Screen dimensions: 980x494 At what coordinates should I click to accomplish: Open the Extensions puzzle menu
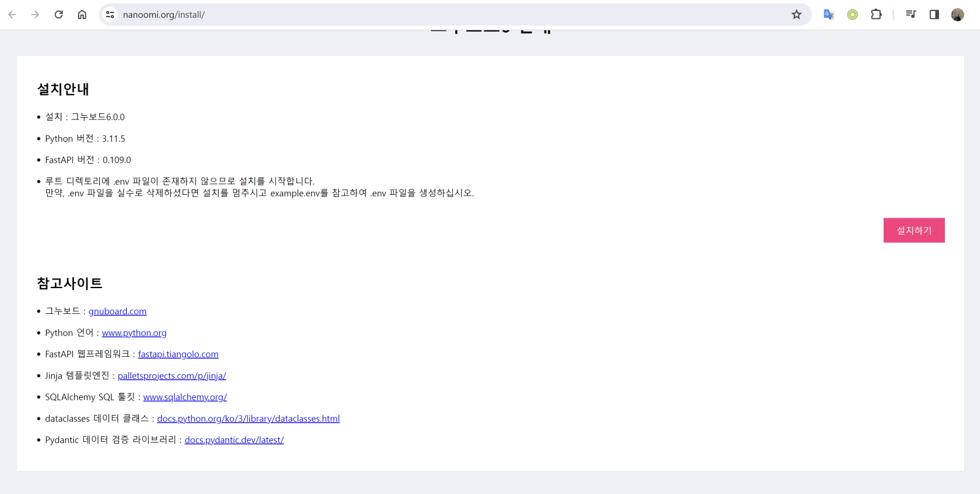point(876,15)
